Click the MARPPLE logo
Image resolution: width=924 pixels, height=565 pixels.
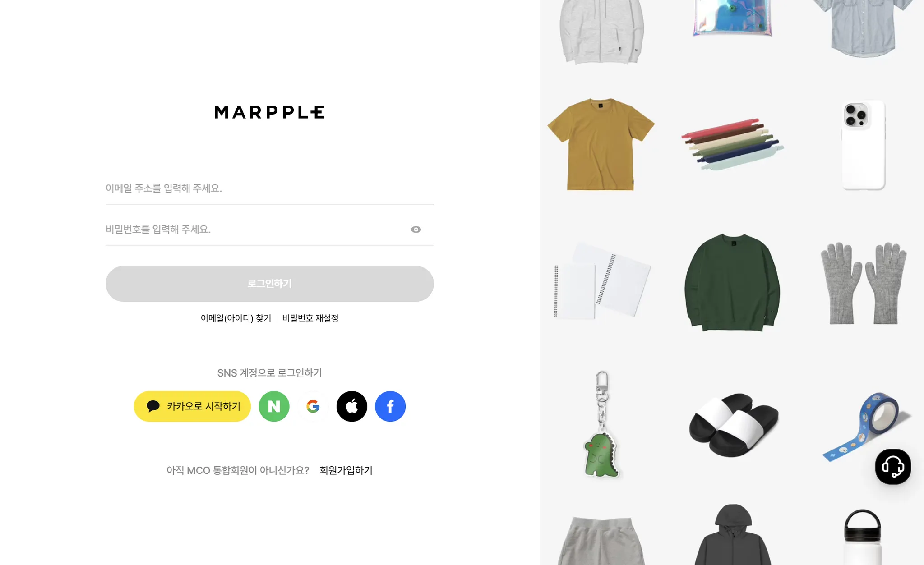click(x=269, y=112)
